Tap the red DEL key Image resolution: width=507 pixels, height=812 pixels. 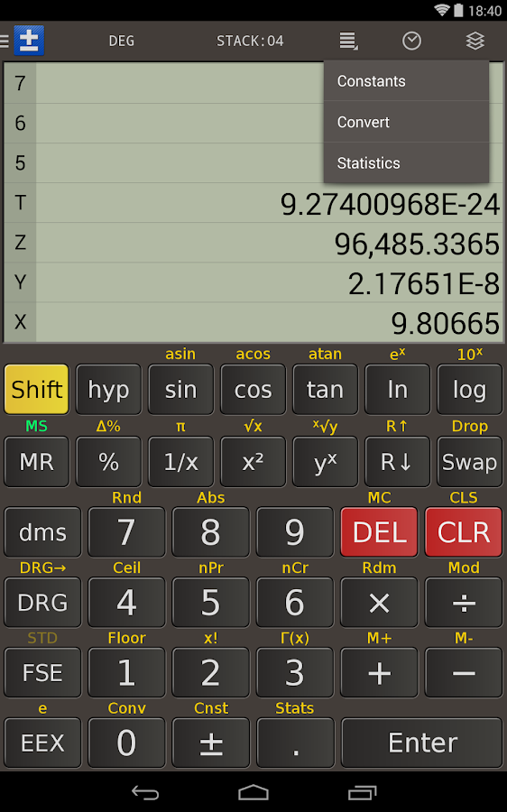coord(379,532)
